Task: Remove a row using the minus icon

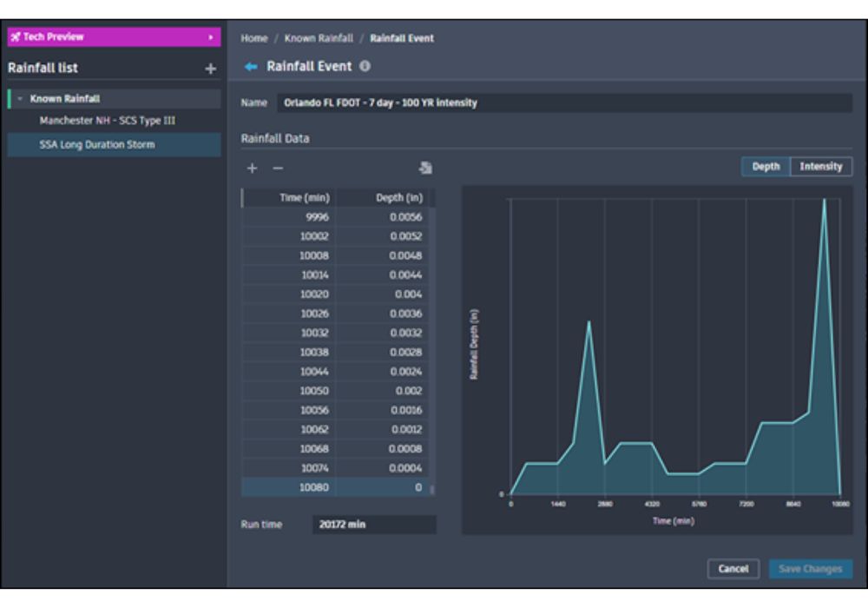Action: (x=278, y=169)
